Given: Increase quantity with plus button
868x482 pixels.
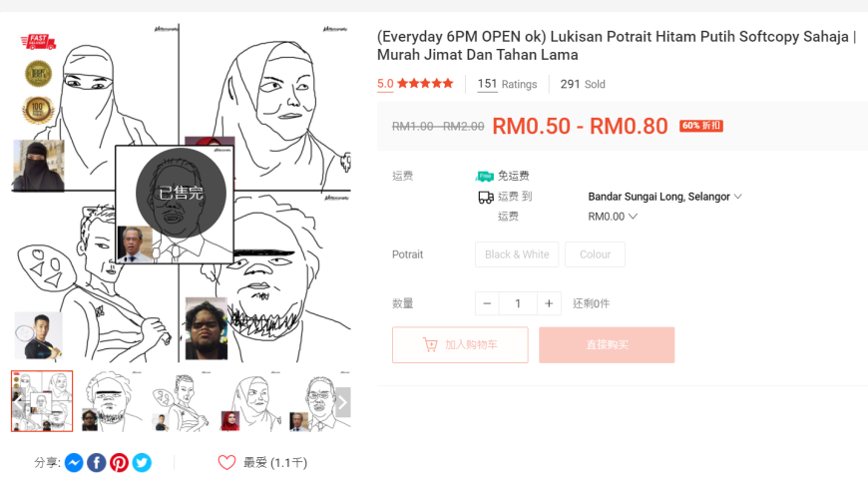Looking at the screenshot, I should (549, 303).
